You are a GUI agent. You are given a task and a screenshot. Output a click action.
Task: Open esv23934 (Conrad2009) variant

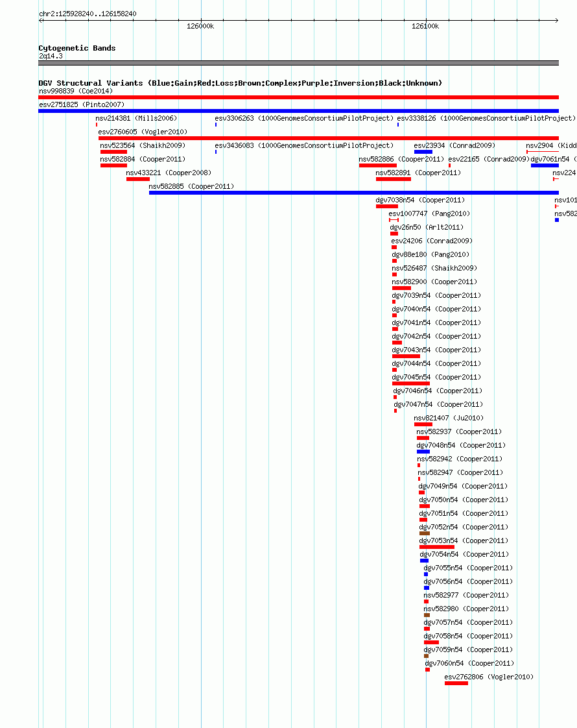[454, 145]
